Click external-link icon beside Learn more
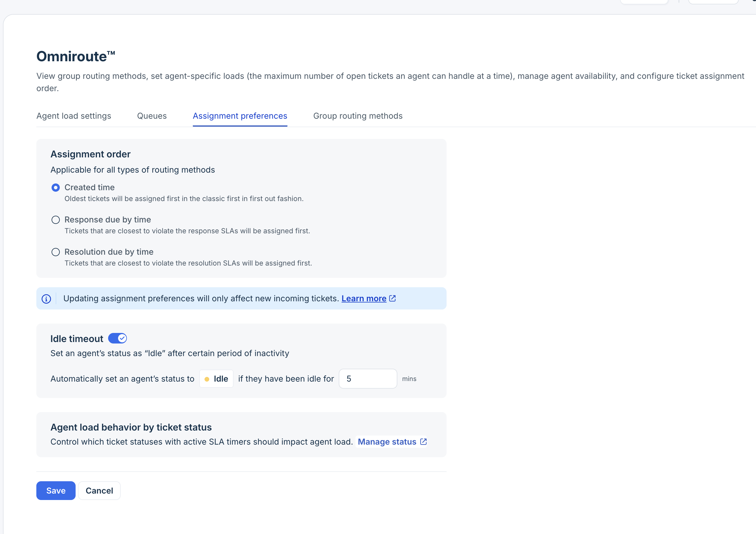This screenshot has height=534, width=756. click(x=392, y=298)
